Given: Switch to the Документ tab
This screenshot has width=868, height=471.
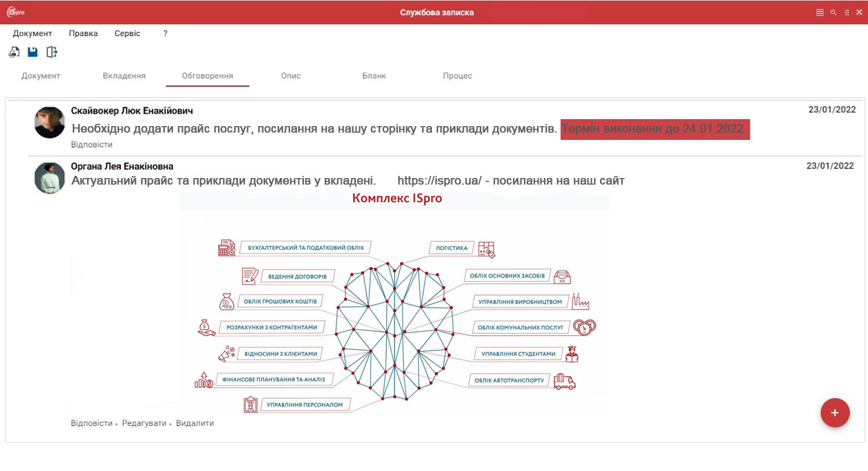Looking at the screenshot, I should [x=41, y=75].
